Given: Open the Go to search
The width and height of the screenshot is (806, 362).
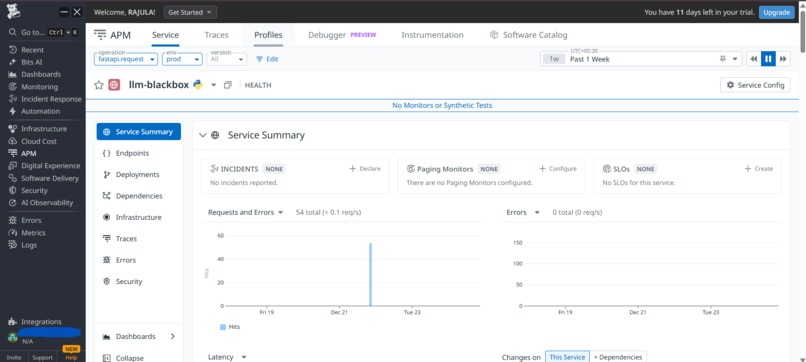Looking at the screenshot, I should (43, 32).
